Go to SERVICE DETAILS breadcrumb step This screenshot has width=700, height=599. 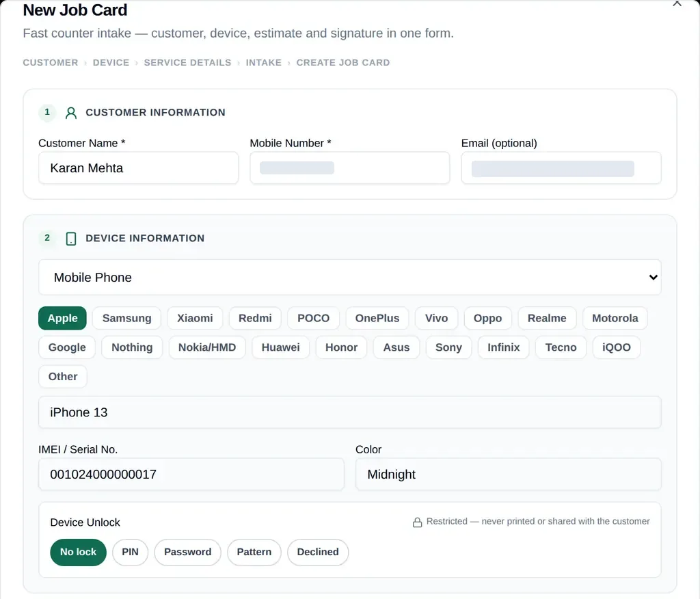coord(187,62)
